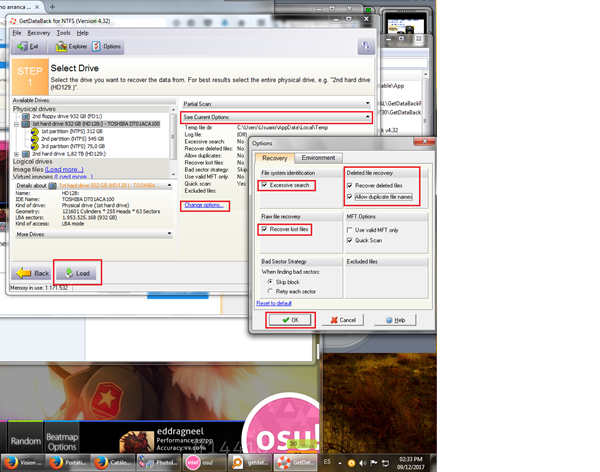Toggle Allow duplicate file names checkbox
Image resolution: width=600 pixels, height=472 pixels.
coord(349,197)
